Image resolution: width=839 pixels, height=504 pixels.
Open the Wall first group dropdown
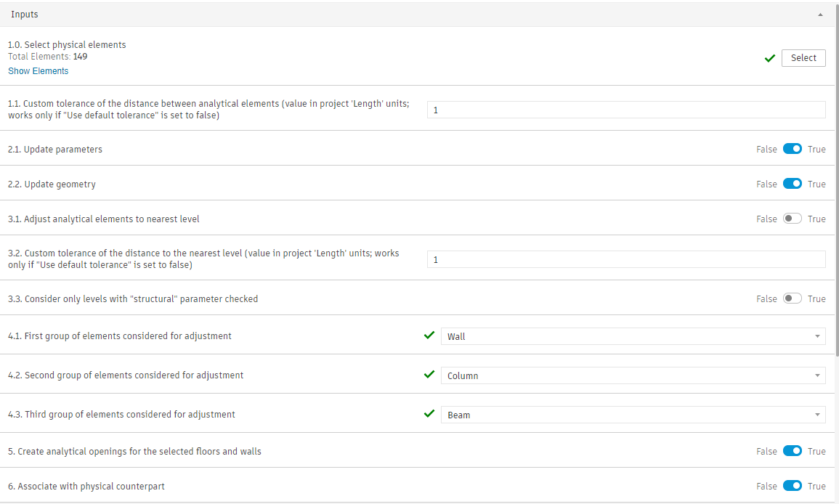(633, 336)
